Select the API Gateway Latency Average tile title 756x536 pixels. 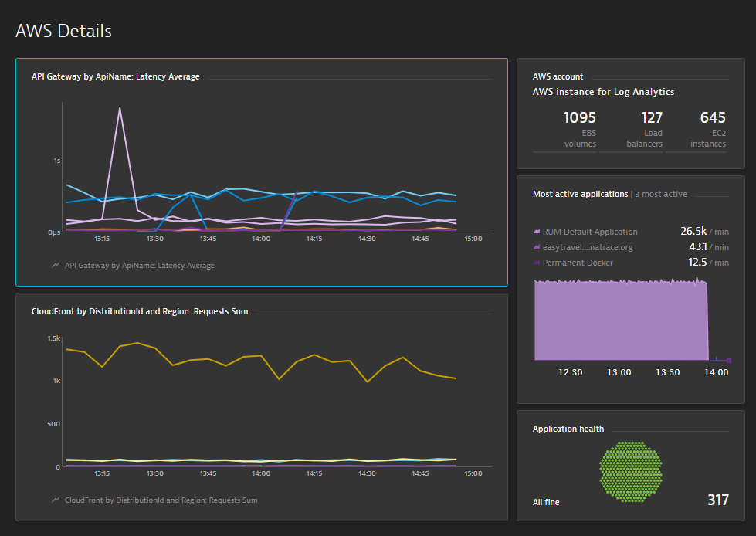click(x=115, y=76)
